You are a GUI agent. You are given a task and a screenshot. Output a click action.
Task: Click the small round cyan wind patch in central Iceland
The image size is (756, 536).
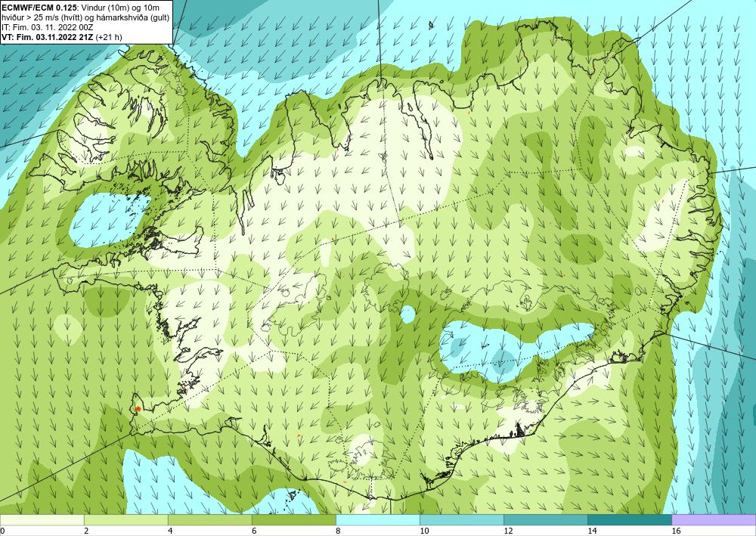pyautogui.click(x=407, y=314)
